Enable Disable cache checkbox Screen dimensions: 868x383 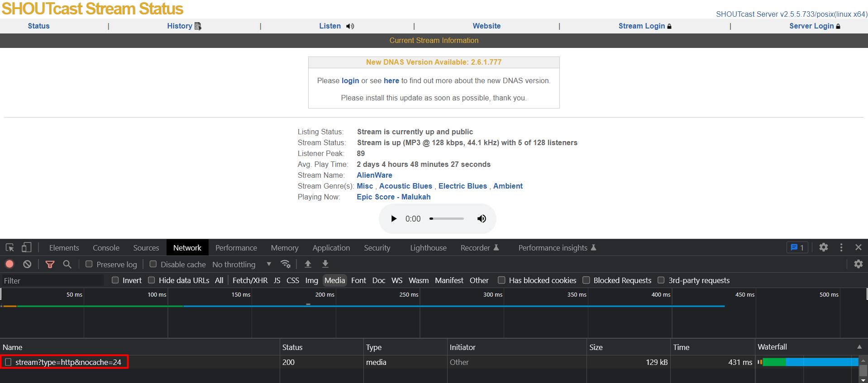pyautogui.click(x=153, y=264)
